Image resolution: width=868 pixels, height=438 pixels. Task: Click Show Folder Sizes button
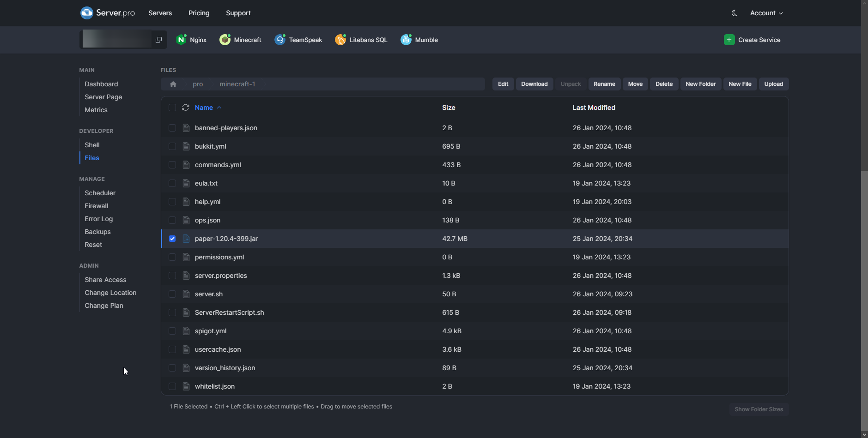(759, 409)
